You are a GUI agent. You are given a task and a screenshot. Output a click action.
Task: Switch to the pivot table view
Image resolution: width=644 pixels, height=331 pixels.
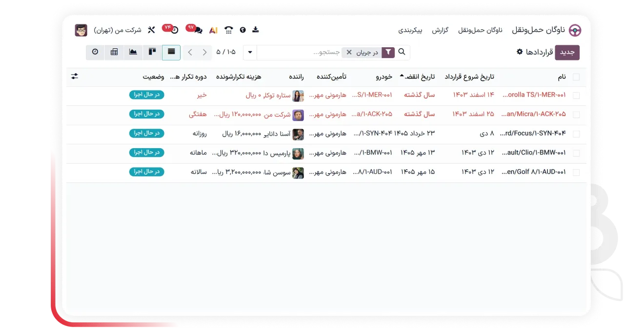(x=114, y=52)
